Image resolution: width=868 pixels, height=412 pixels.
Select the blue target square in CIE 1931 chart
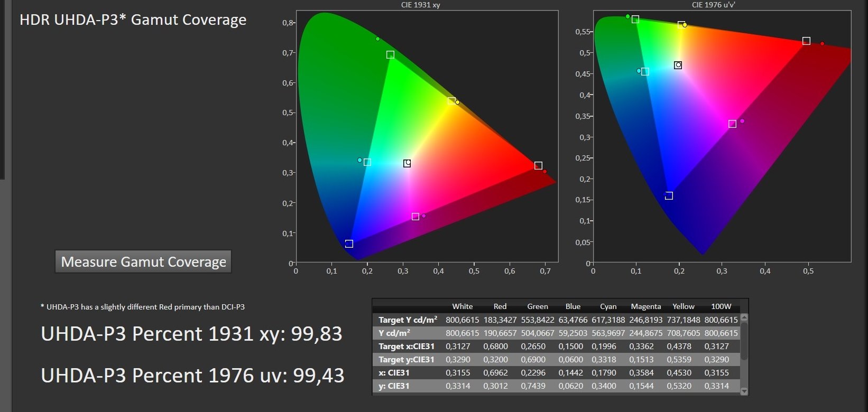[349, 244]
